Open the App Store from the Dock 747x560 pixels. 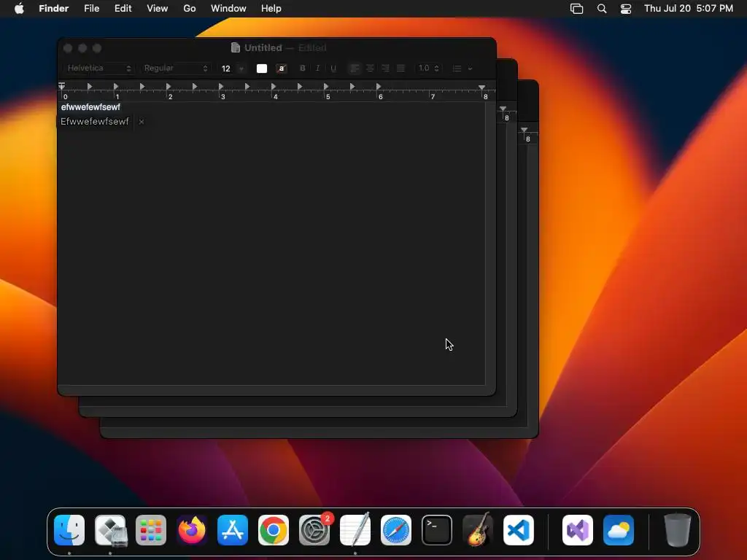tap(233, 530)
